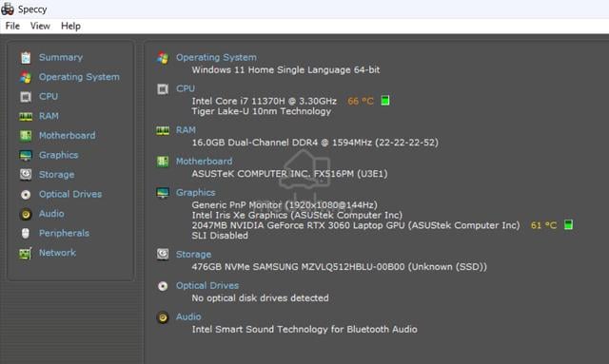Click the Network card icon in sidebar
The image size is (609, 364).
[26, 253]
